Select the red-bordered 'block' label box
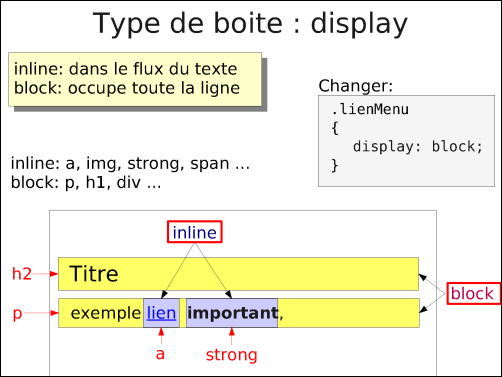Screen dimensions: 502x377 (x=474, y=293)
